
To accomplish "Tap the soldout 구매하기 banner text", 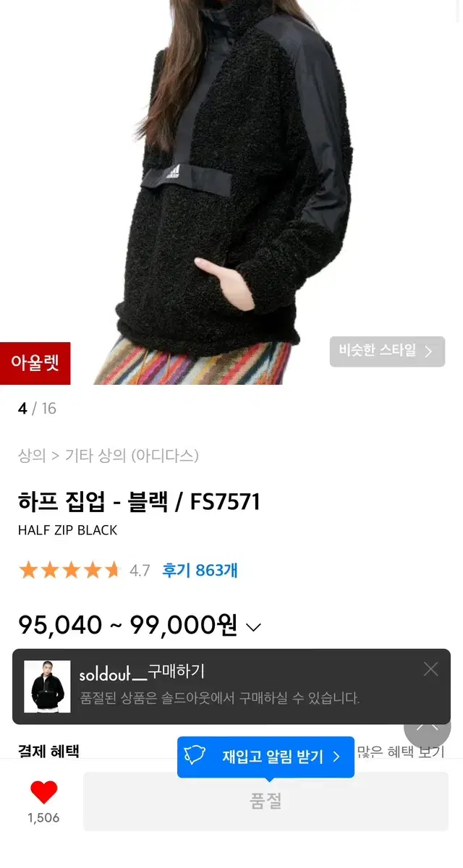I will [x=143, y=672].
